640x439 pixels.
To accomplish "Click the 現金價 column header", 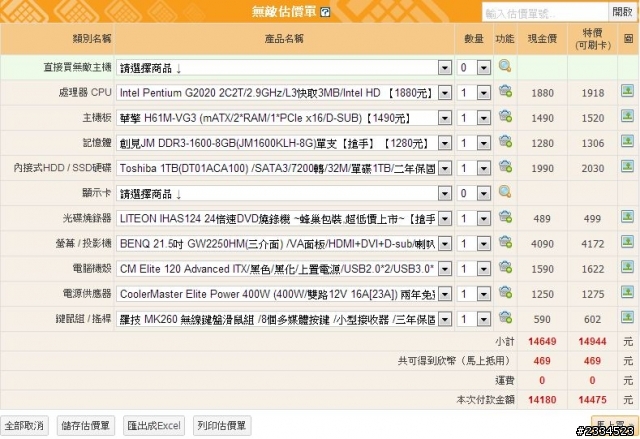I will (542, 39).
